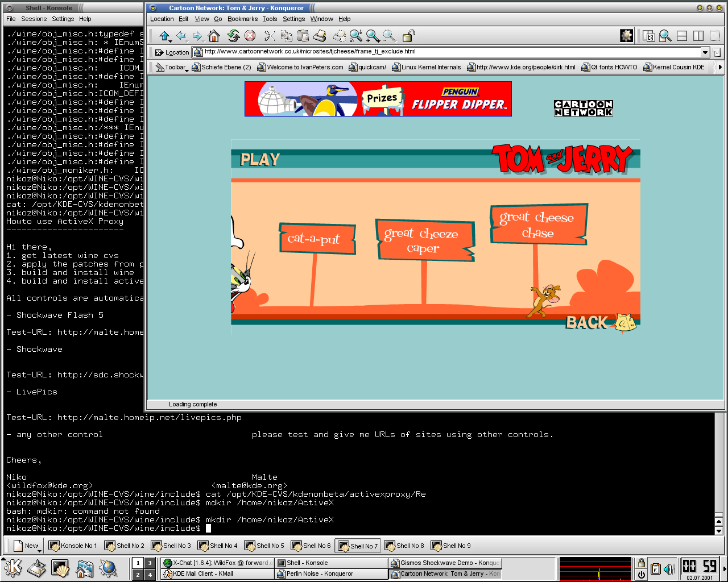The height and width of the screenshot is (582, 728).
Task: Reload the current page
Action: pos(233,36)
